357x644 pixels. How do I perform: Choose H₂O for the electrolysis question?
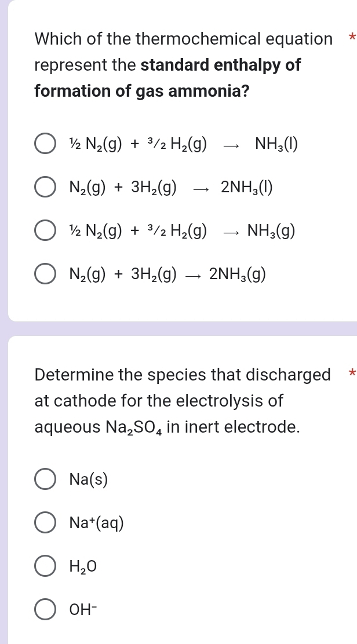45,566
